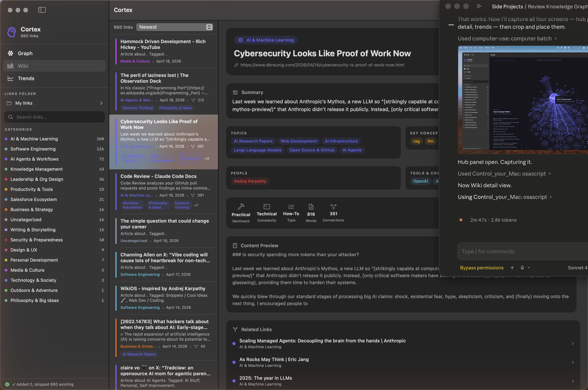
Task: Click the connections icon beside 391
Action: tap(193, 195)
